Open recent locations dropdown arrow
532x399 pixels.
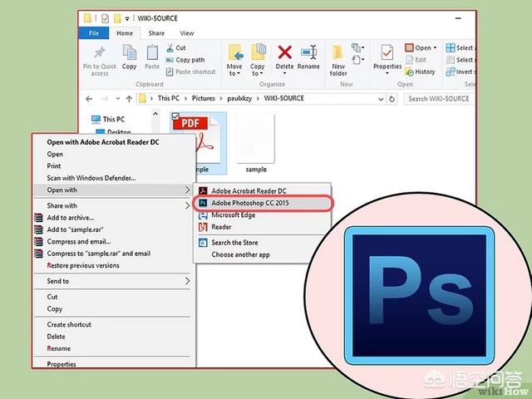point(118,99)
